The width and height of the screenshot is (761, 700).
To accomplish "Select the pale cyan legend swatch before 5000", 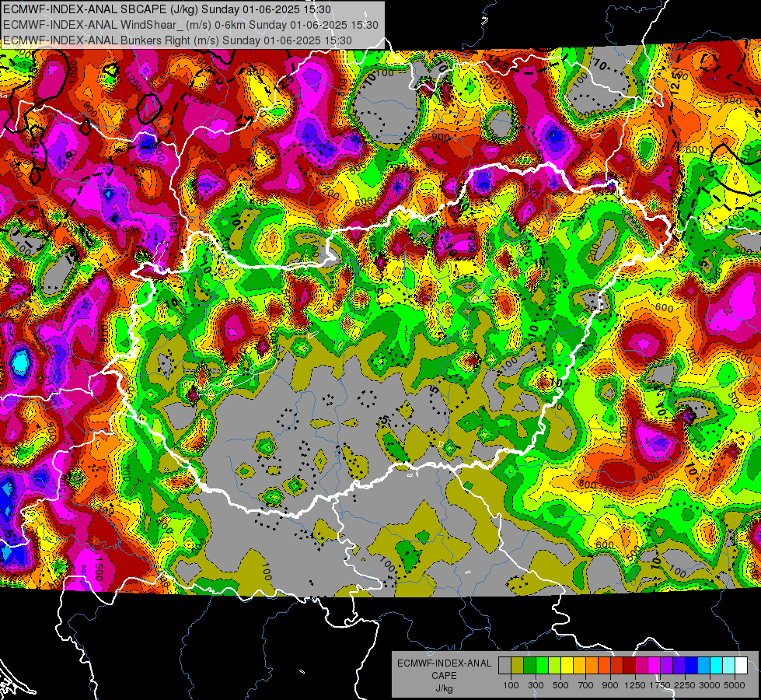I will pos(729,666).
